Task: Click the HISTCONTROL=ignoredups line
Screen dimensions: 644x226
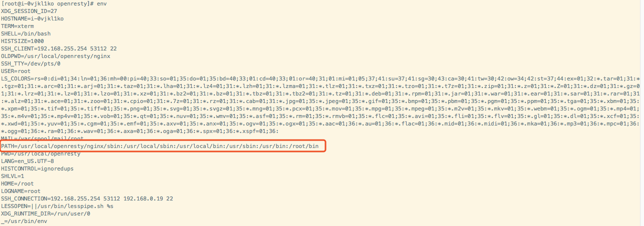Action: pyautogui.click(x=37, y=168)
